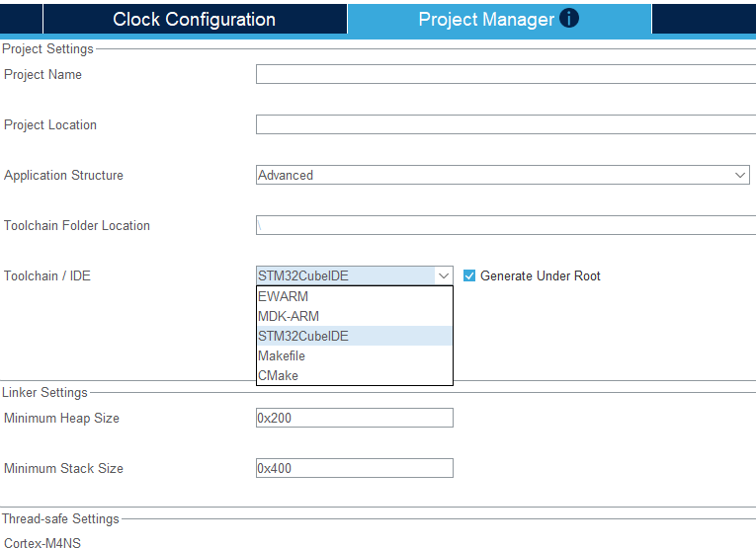This screenshot has height=548, width=756.
Task: Uncheck the Generate Under Root checkbox
Action: [469, 275]
